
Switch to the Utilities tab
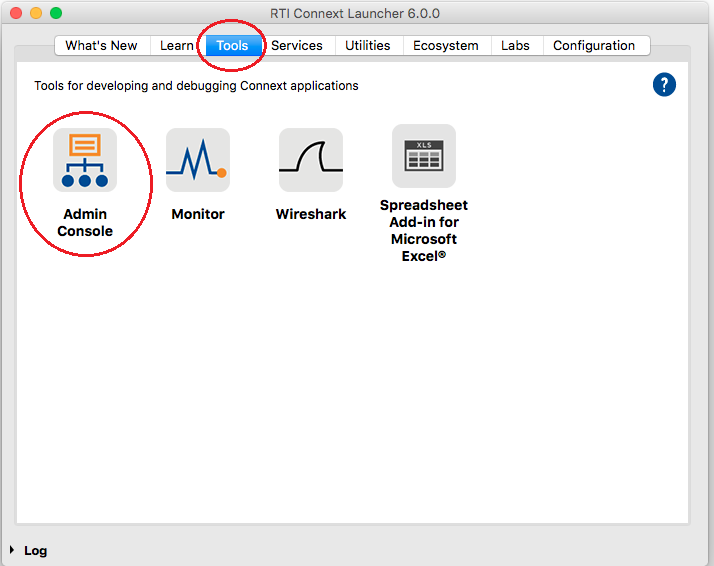pos(368,46)
